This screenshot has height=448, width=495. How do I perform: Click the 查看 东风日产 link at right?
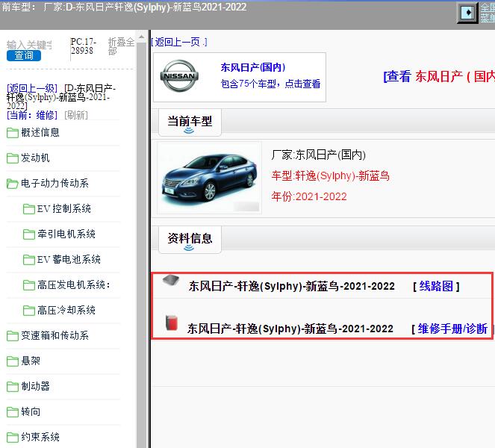(x=439, y=76)
